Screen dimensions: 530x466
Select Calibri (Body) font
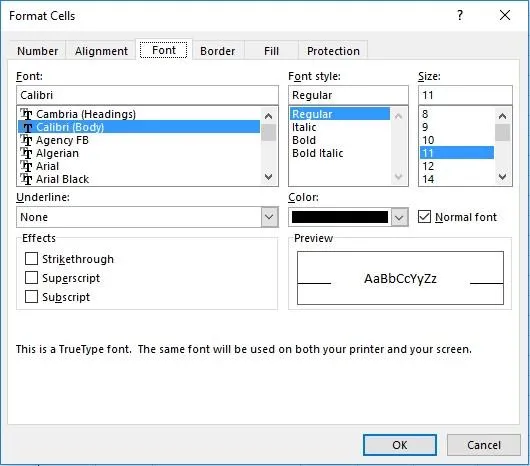click(139, 127)
